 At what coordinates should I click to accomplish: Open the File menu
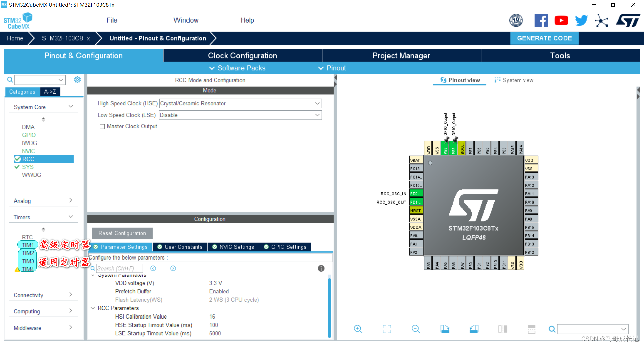112,20
